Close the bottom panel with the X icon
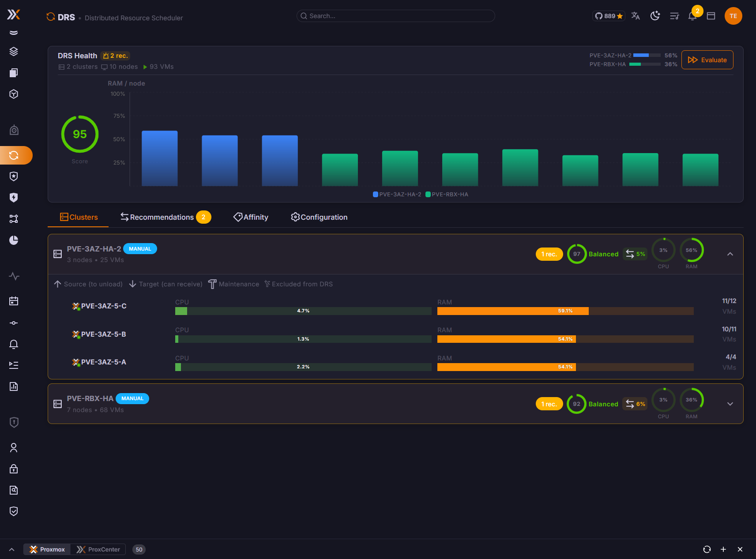The image size is (756, 559). (740, 549)
